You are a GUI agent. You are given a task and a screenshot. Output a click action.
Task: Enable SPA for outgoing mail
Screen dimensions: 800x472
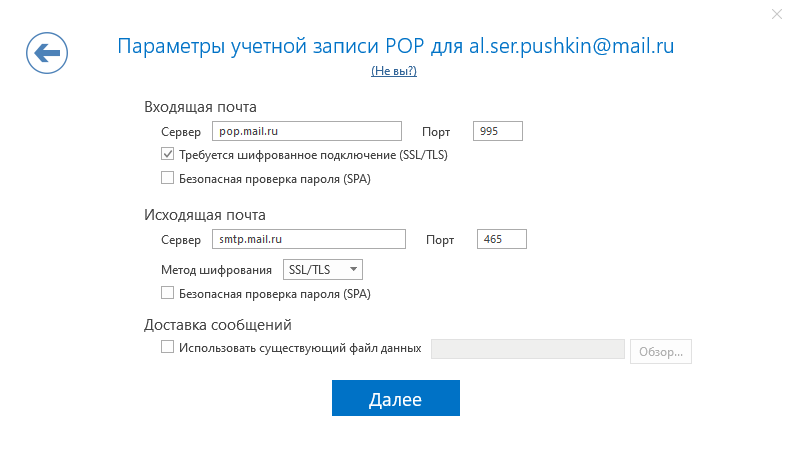click(167, 293)
